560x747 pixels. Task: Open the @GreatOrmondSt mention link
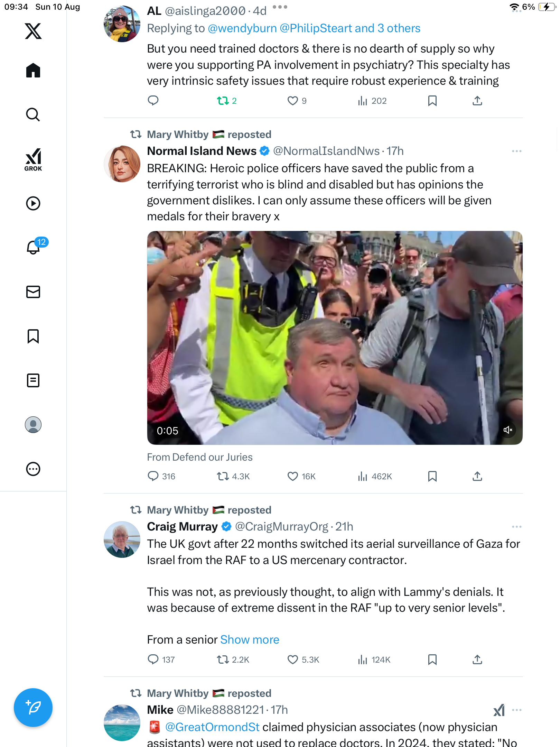point(212,727)
